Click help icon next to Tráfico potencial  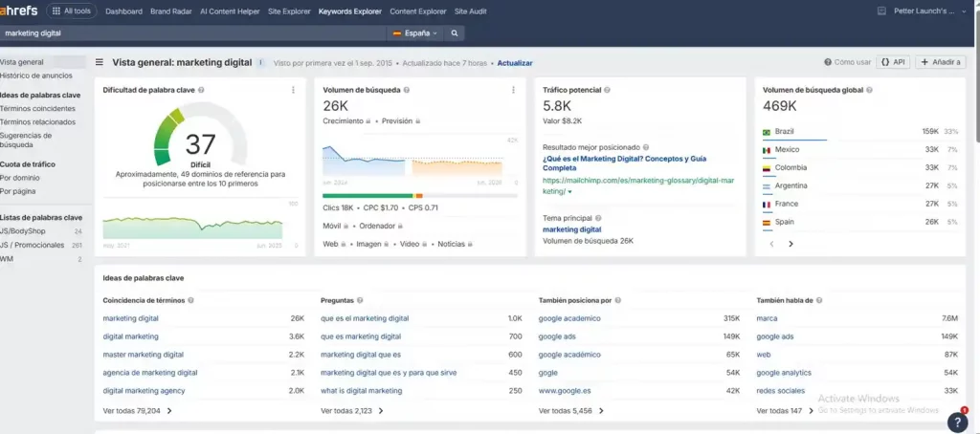(607, 90)
